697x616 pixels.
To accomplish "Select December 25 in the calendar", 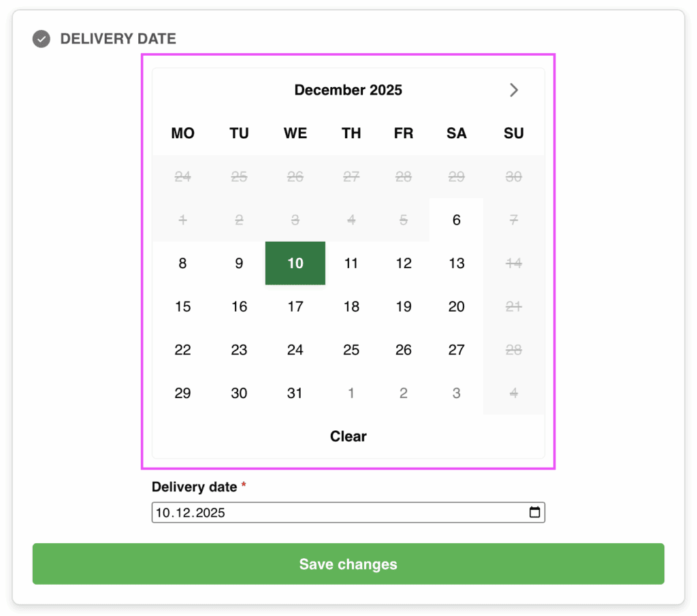I will [x=351, y=350].
